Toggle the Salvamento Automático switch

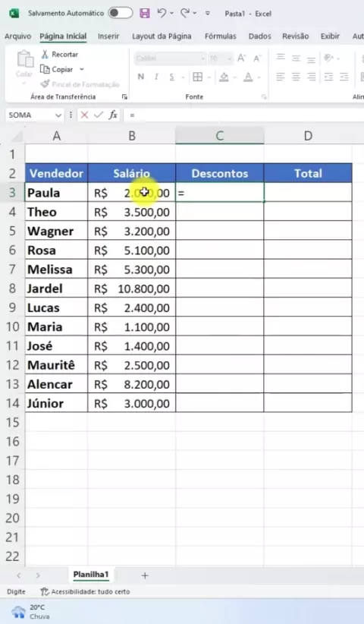[x=121, y=13]
